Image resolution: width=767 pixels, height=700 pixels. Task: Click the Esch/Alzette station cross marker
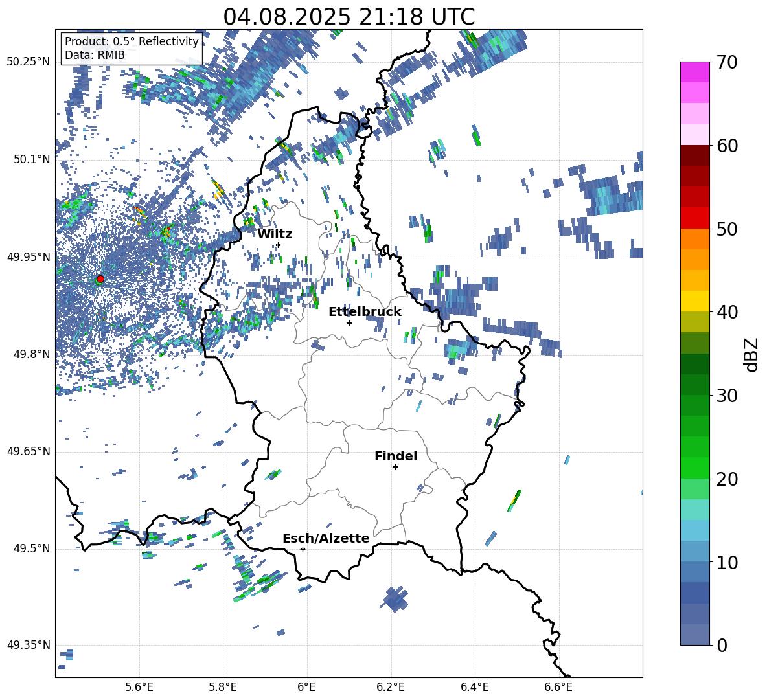[303, 549]
